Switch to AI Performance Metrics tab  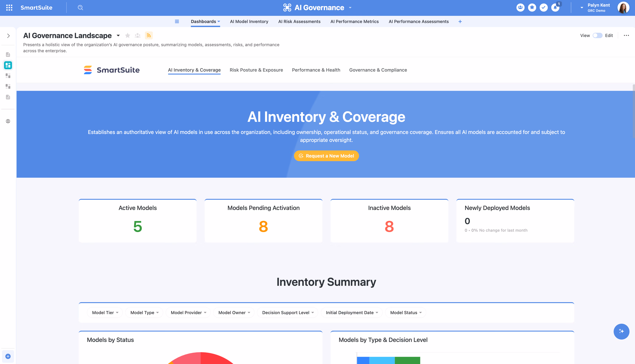tap(354, 22)
